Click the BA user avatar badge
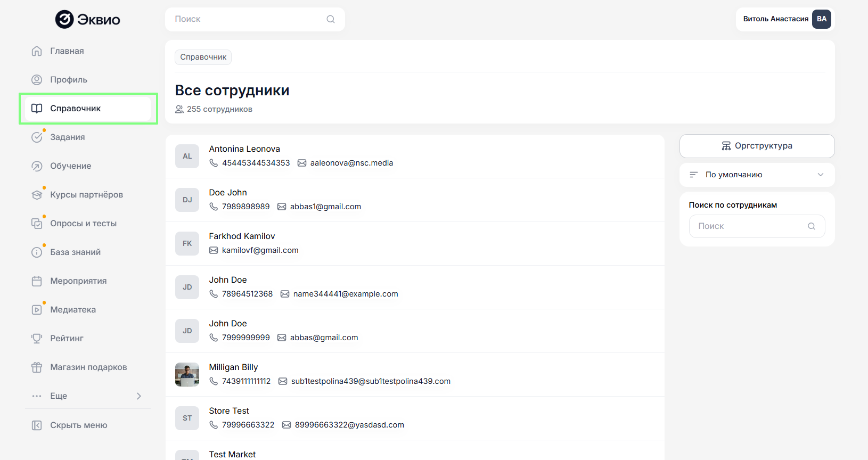Viewport: 868px width, 460px height. [822, 19]
